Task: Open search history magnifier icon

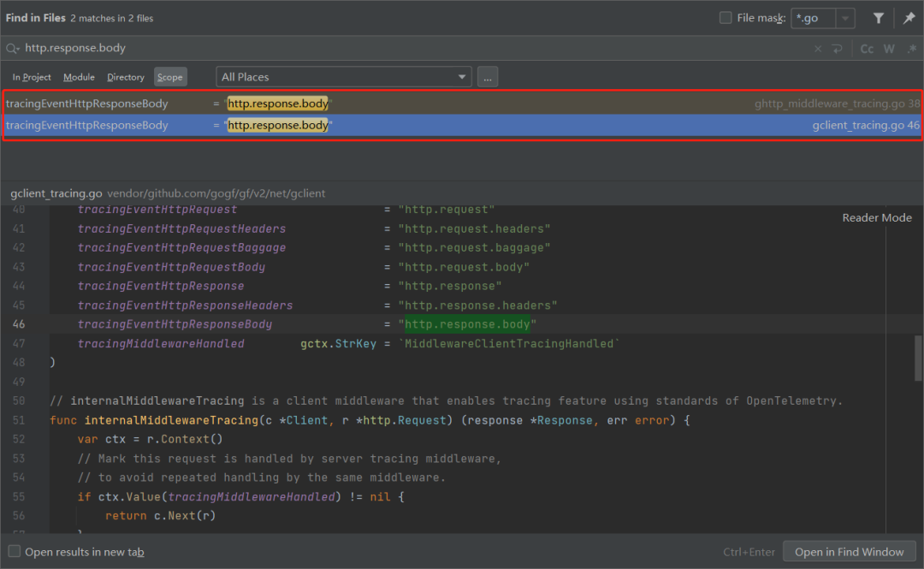Action: (12, 49)
